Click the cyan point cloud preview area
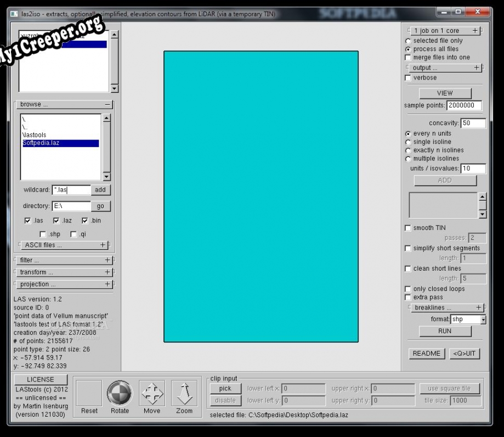This screenshot has width=504, height=437. coord(261,197)
